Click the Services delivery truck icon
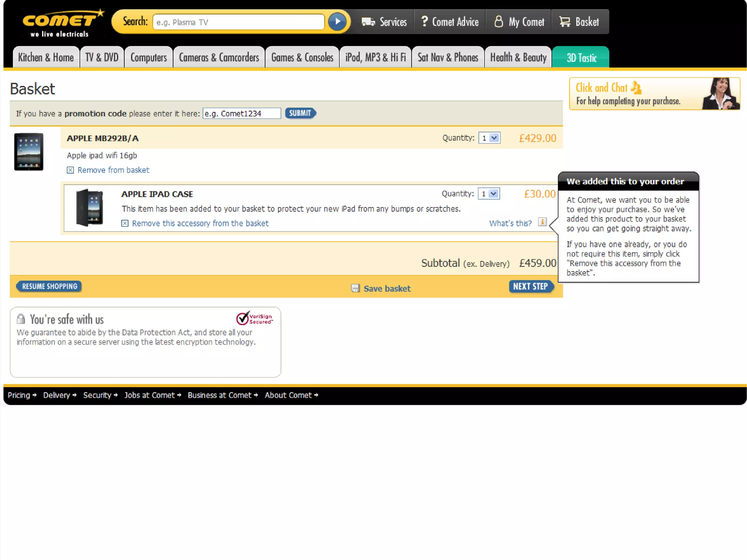The image size is (747, 560). tap(368, 22)
